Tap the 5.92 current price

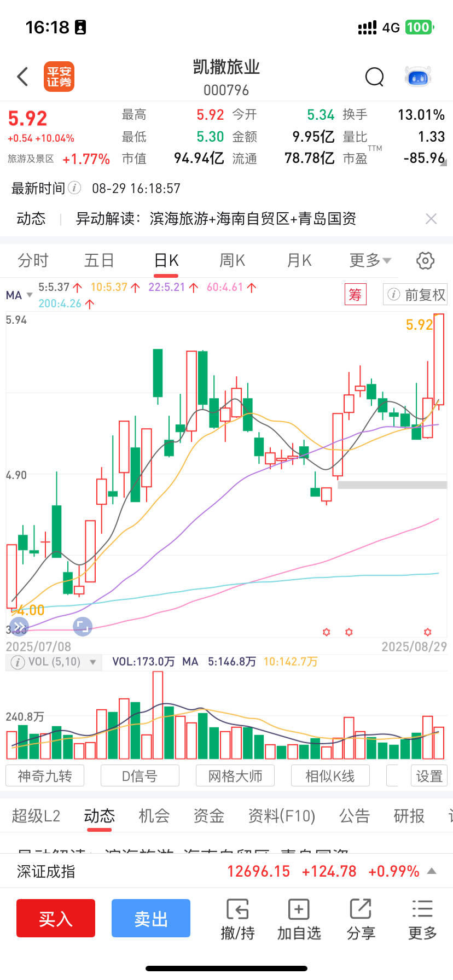pyautogui.click(x=27, y=118)
